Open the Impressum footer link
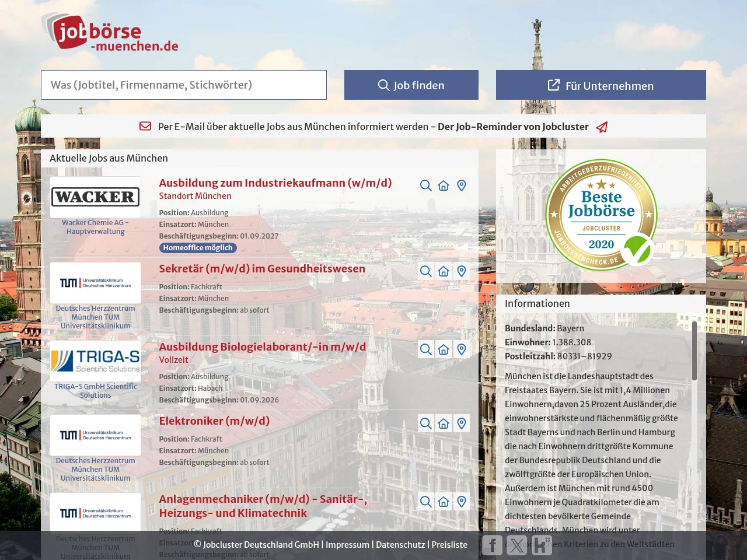 [347, 544]
